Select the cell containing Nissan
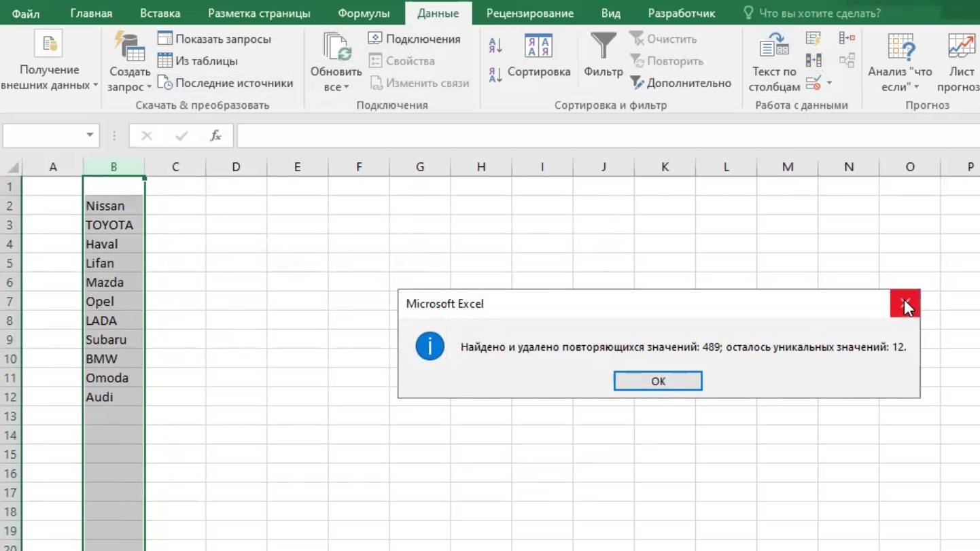 click(113, 206)
